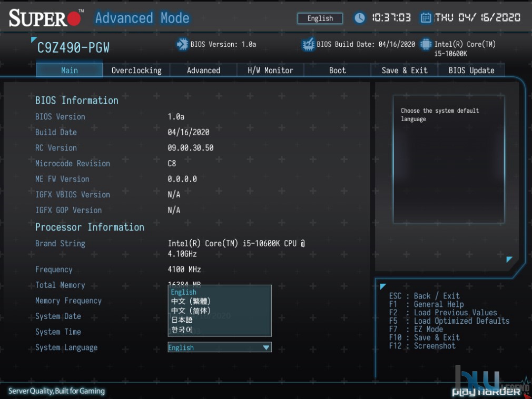The image size is (532, 399).
Task: Click the System Date label
Action: (x=58, y=316)
